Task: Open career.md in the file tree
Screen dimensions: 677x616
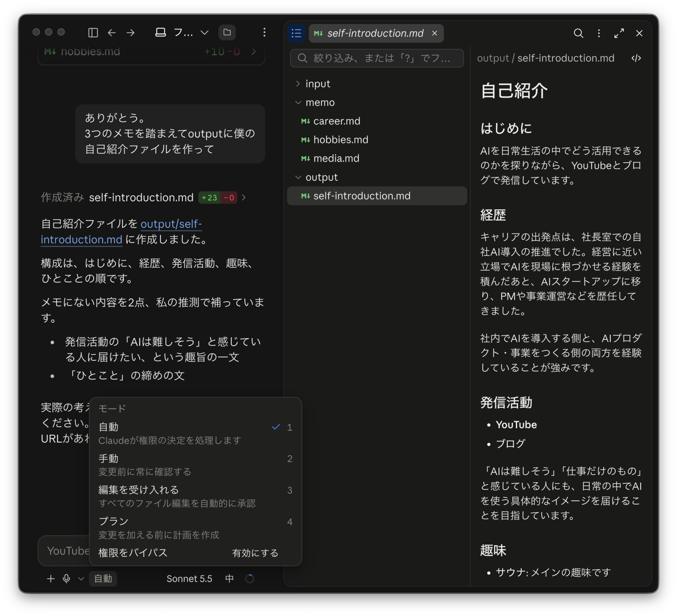Action: [377, 121]
